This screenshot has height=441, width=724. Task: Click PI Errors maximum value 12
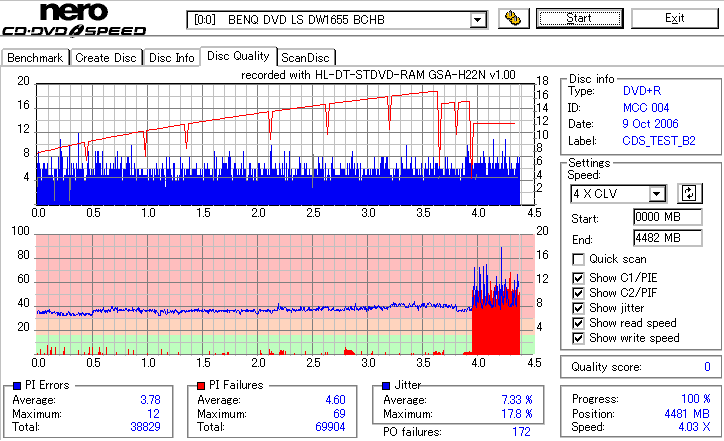tap(154, 414)
